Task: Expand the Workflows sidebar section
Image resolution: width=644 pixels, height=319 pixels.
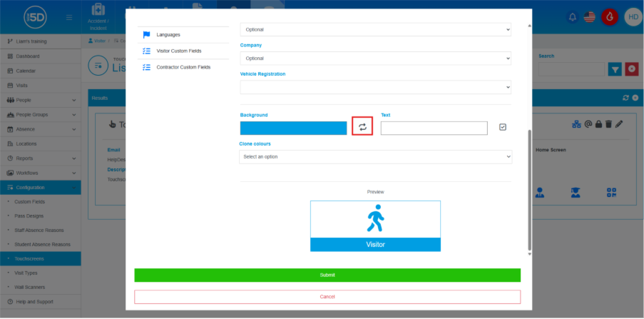Action: tap(40, 173)
